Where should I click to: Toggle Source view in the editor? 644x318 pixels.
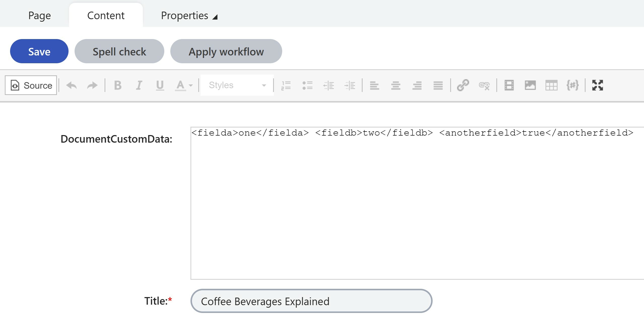[x=31, y=85]
